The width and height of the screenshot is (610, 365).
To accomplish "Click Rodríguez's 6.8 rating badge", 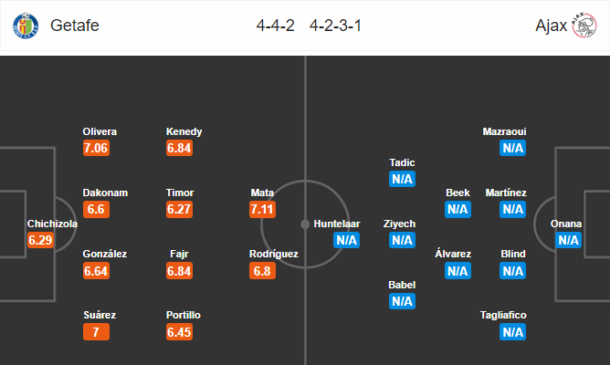I will (263, 271).
